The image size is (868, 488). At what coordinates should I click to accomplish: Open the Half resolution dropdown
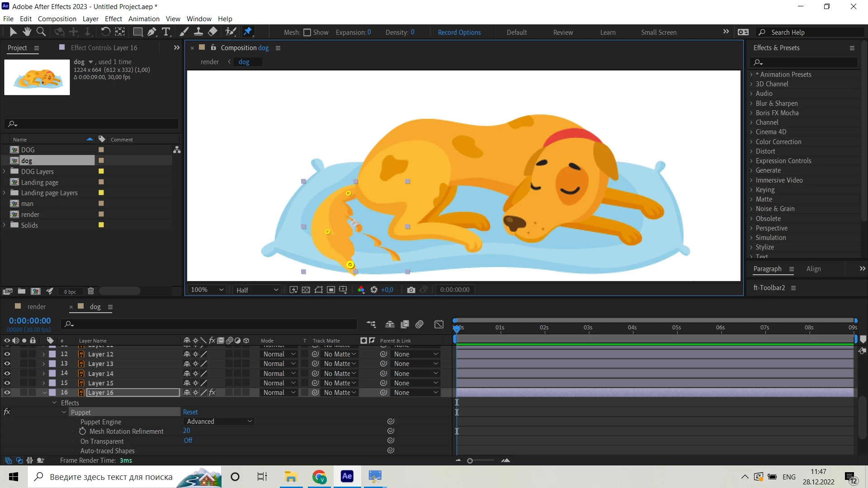click(x=256, y=290)
